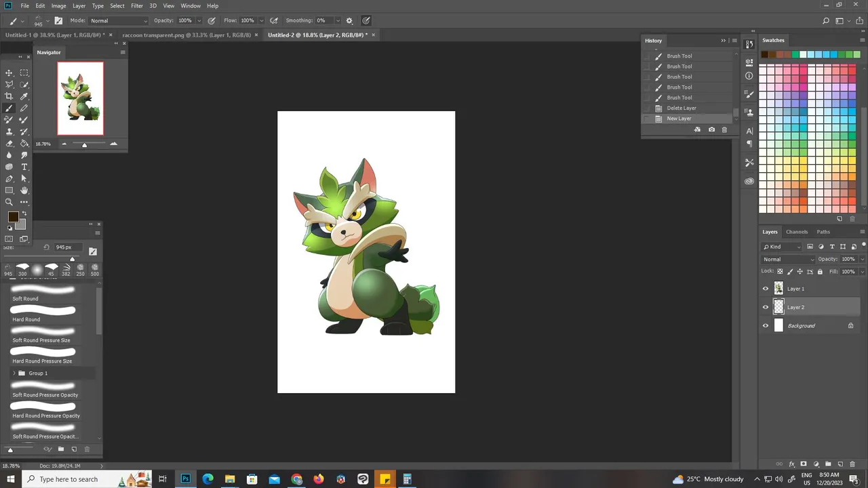The height and width of the screenshot is (488, 868).
Task: Choose Hard Round Pressure Size brush
Action: (43, 356)
